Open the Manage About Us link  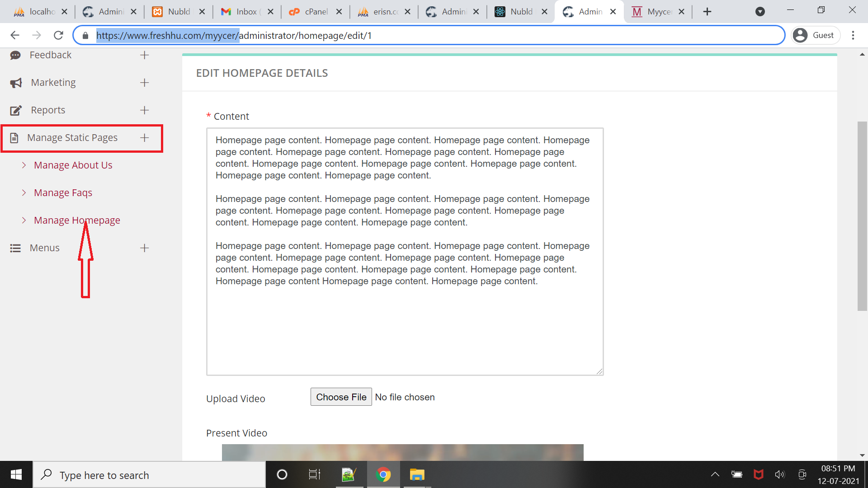73,165
